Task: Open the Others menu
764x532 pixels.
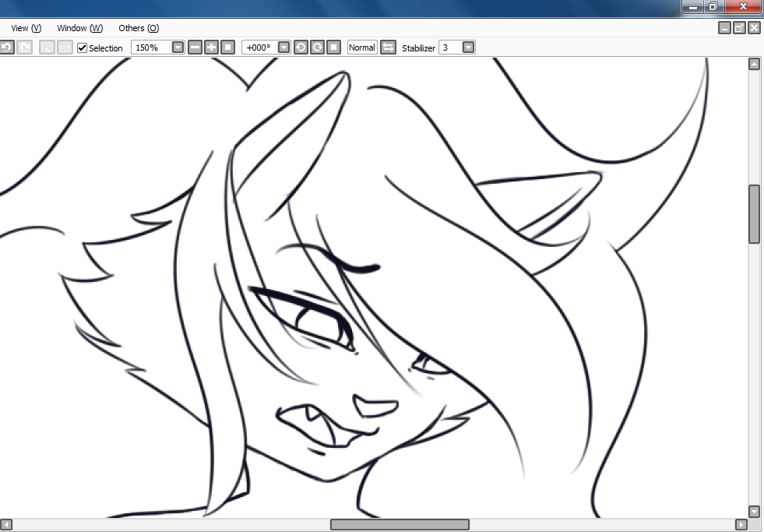Action: click(x=139, y=28)
